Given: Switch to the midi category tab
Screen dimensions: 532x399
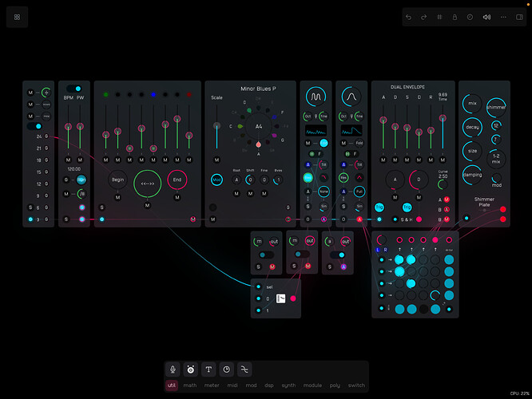Looking at the screenshot, I should pos(232,385).
